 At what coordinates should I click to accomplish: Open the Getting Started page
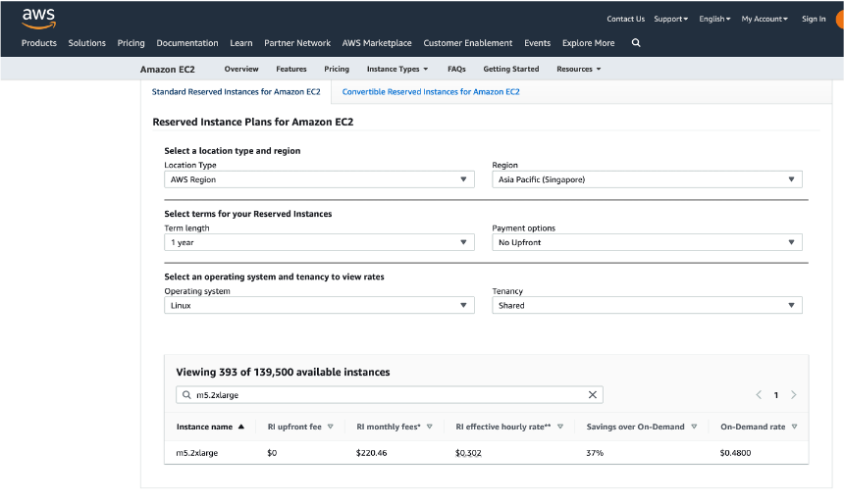point(510,69)
